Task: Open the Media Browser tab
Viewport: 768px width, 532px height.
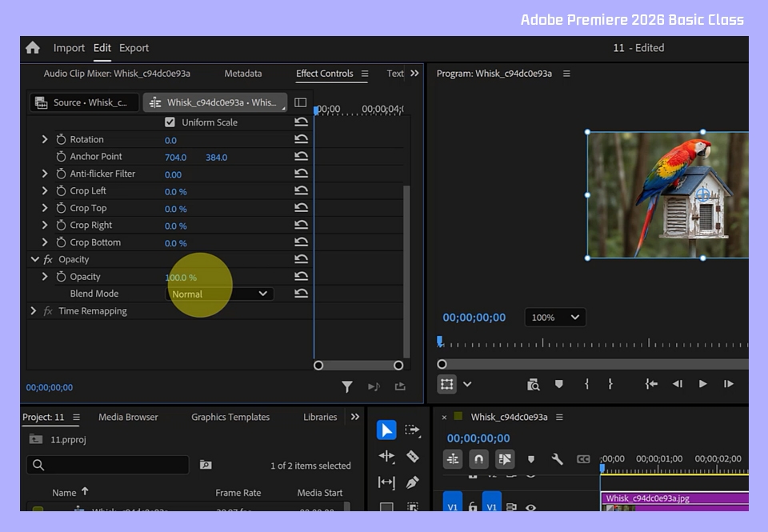Action: point(128,417)
